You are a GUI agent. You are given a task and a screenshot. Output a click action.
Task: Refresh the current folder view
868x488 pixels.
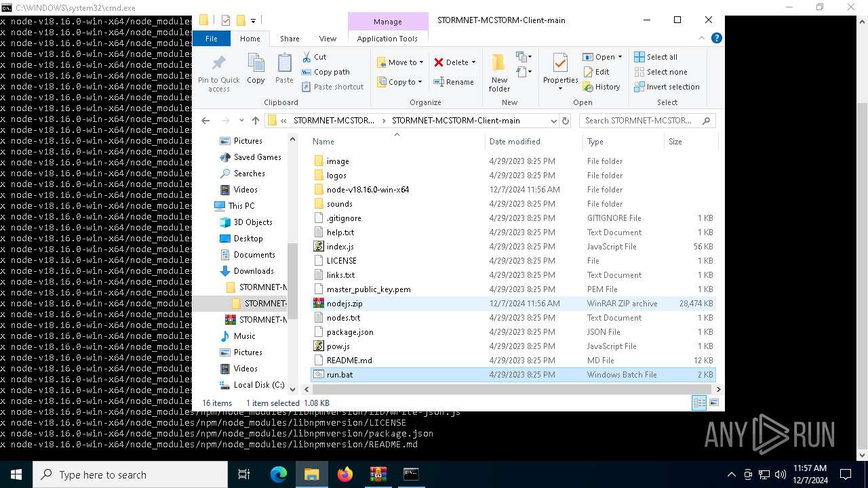click(x=566, y=121)
